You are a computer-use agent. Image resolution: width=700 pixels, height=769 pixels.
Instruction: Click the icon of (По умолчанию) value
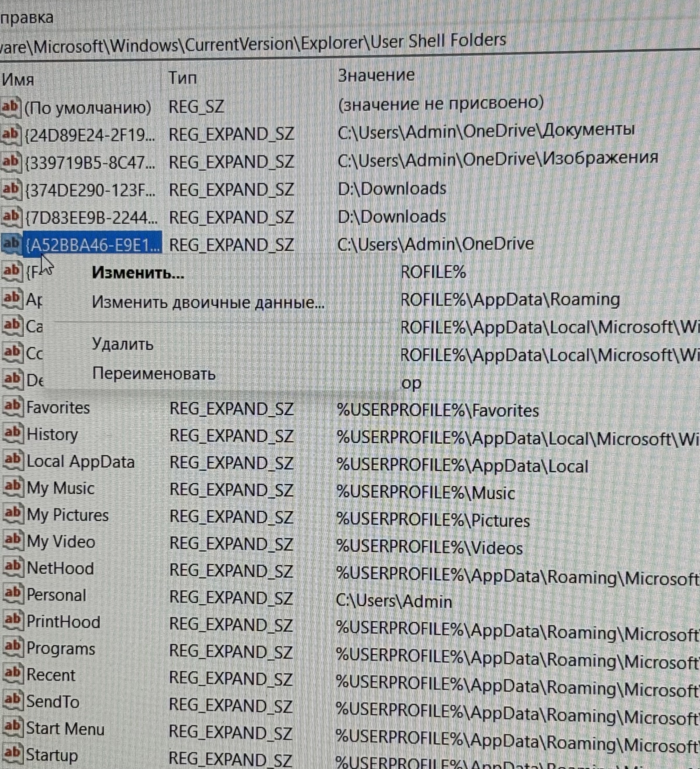click(x=11, y=107)
